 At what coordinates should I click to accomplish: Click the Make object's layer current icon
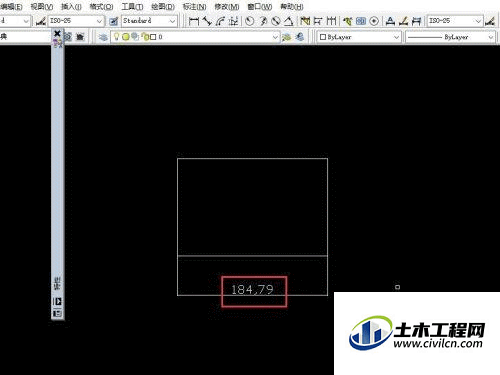pos(287,37)
